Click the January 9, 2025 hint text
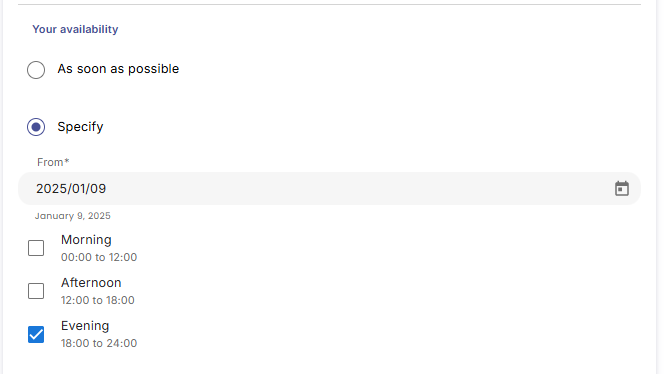The image size is (665, 374). (x=73, y=216)
